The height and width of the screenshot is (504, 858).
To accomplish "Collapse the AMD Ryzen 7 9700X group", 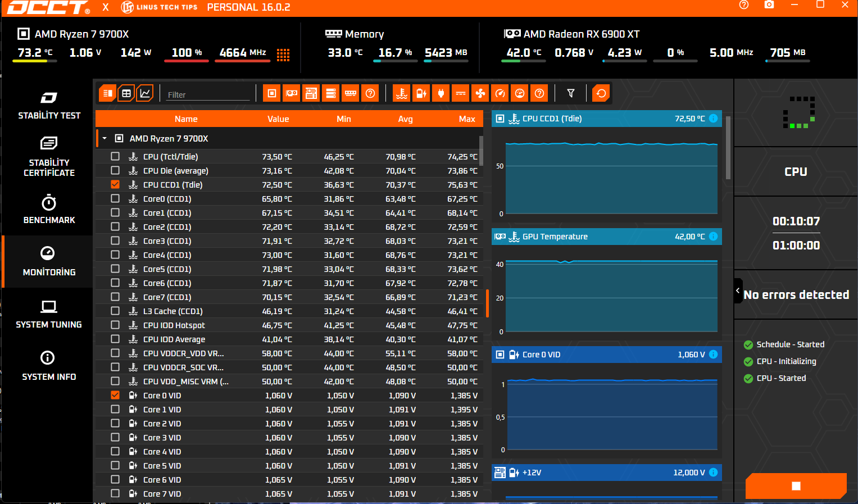I will [105, 138].
